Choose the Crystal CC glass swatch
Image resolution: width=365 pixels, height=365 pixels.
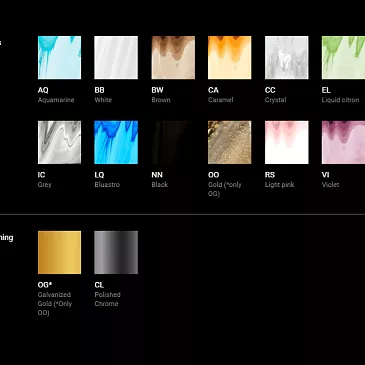287,57
